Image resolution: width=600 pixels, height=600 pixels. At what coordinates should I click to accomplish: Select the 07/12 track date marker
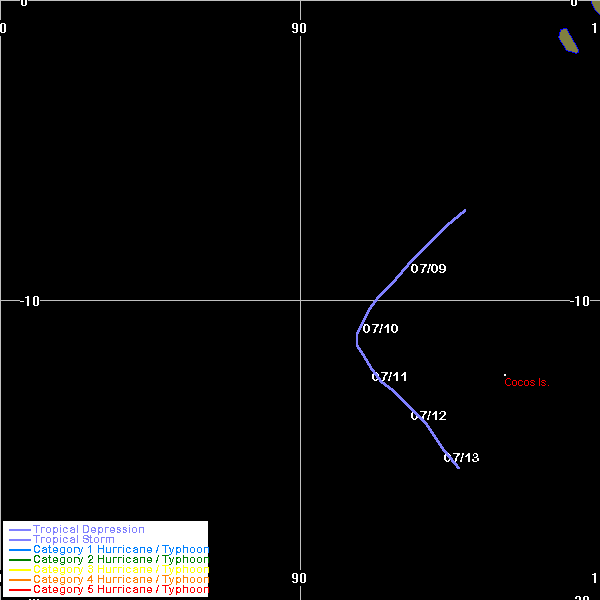pos(428,416)
